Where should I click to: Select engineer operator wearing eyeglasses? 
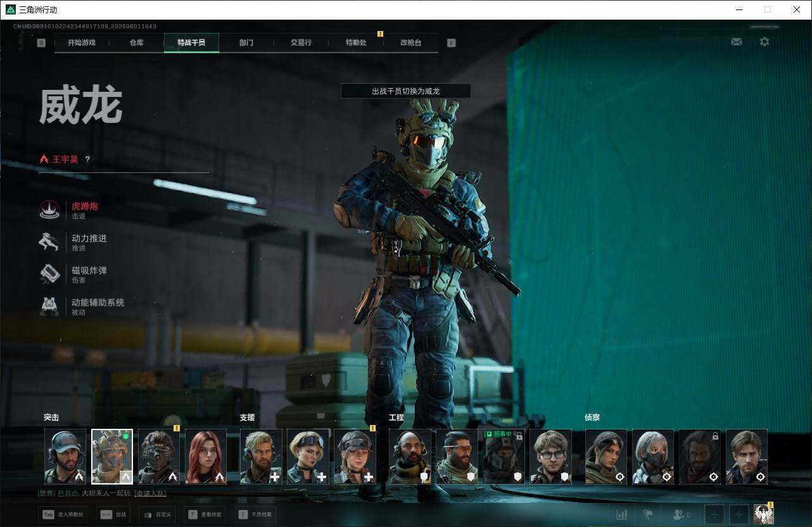[550, 457]
